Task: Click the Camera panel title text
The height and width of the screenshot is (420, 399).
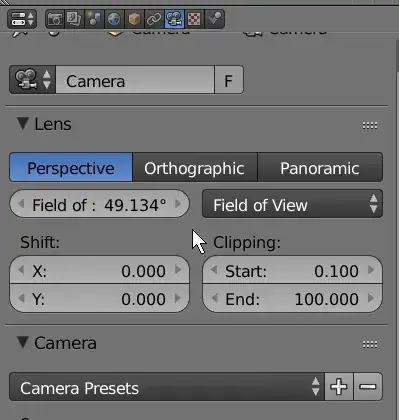Action: 65,343
